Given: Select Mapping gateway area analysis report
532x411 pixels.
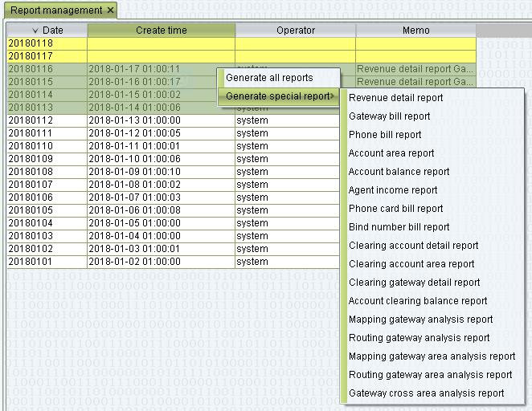Looking at the screenshot, I should (432, 356).
